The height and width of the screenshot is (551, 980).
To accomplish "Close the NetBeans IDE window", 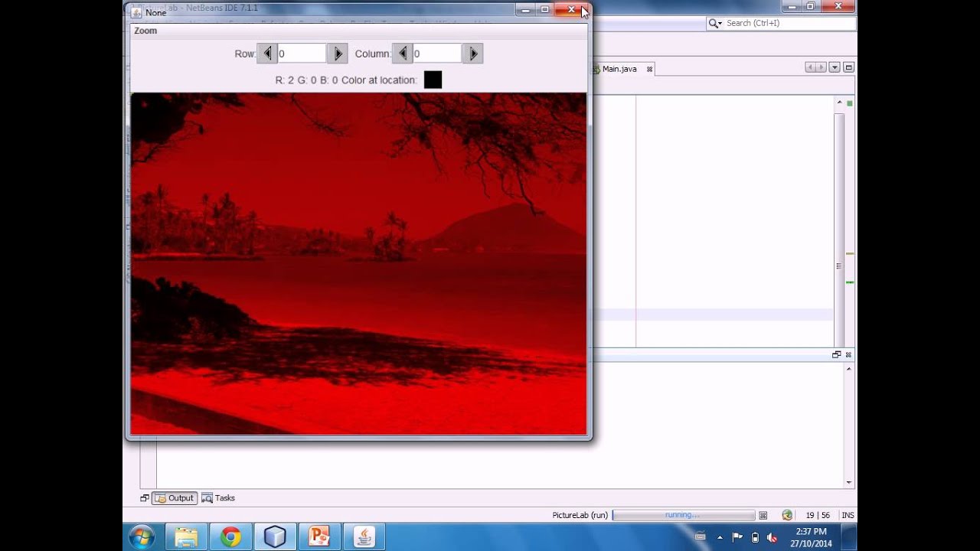I will pyautogui.click(x=838, y=7).
